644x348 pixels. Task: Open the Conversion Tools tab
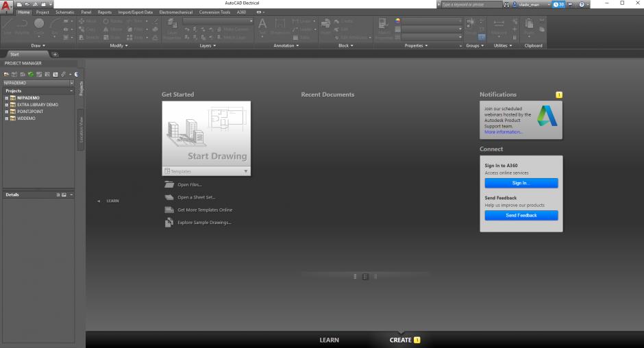pos(214,12)
